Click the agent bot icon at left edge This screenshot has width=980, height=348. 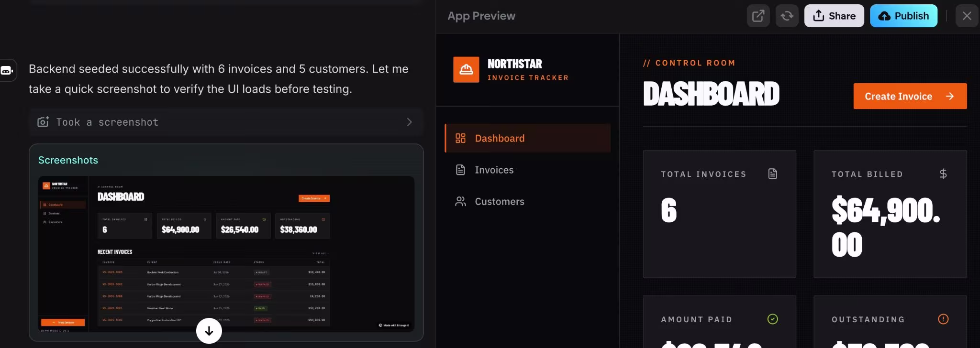click(x=7, y=71)
